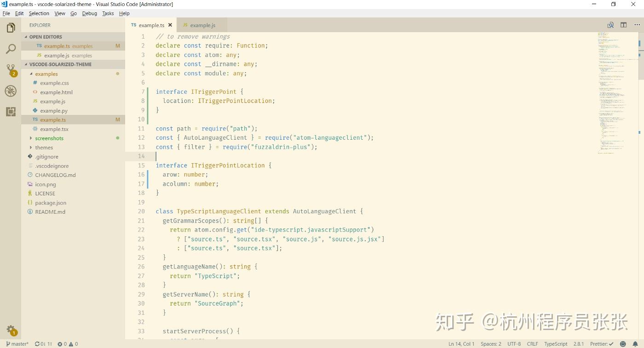644x348 pixels.
Task: Click master branch indicator in status bar
Action: point(17,343)
